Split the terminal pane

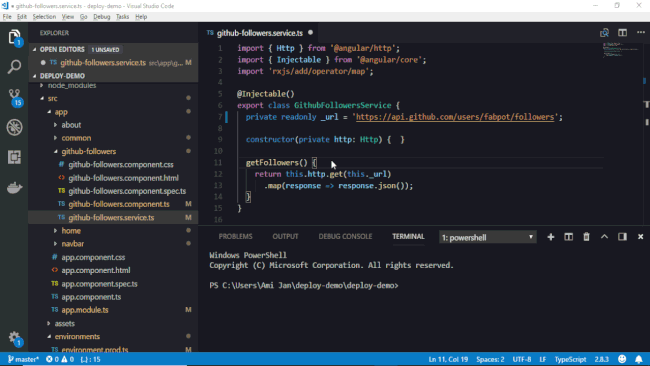pos(568,237)
